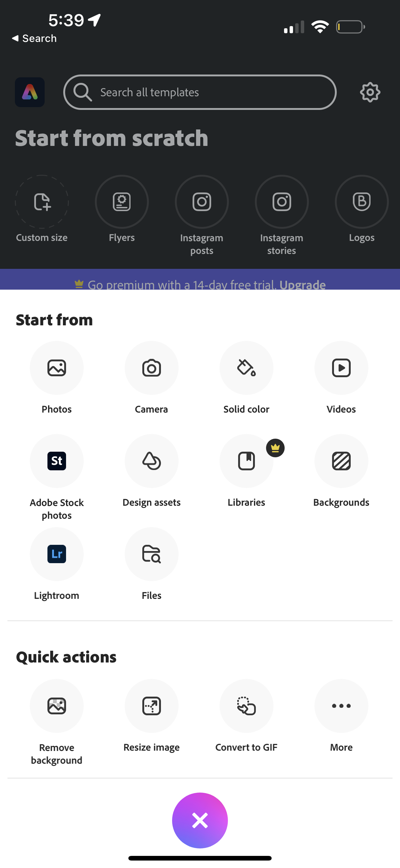Open the Camera to start a project
The width and height of the screenshot is (400, 868).
pos(152,368)
